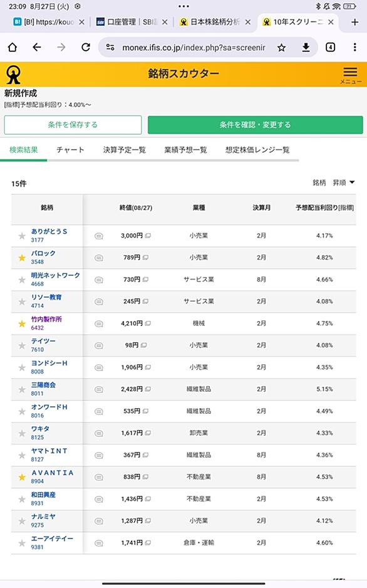The height and width of the screenshot is (588, 367).
Task: Switch to 想定株価レンジ一覧 tab
Action: coord(257,150)
